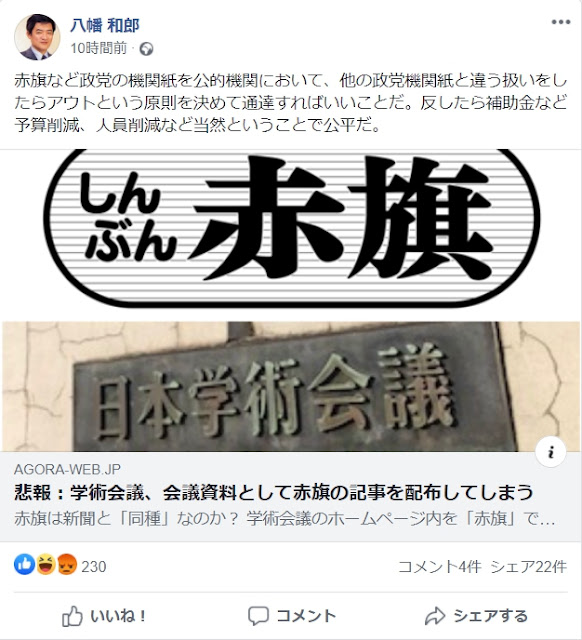The height and width of the screenshot is (640, 582).
Task: Click the share arrow icon
Action: 435,616
